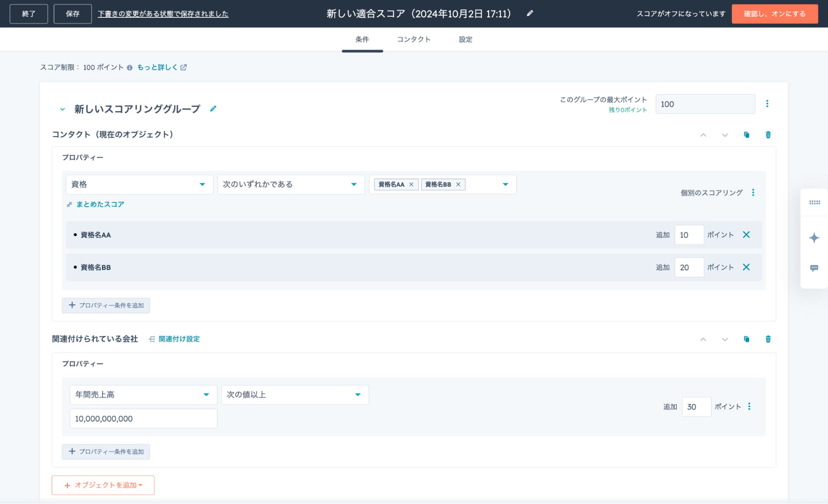Focus the 資格名AA points field
Viewport: 828px width, 504px height.
tap(689, 235)
